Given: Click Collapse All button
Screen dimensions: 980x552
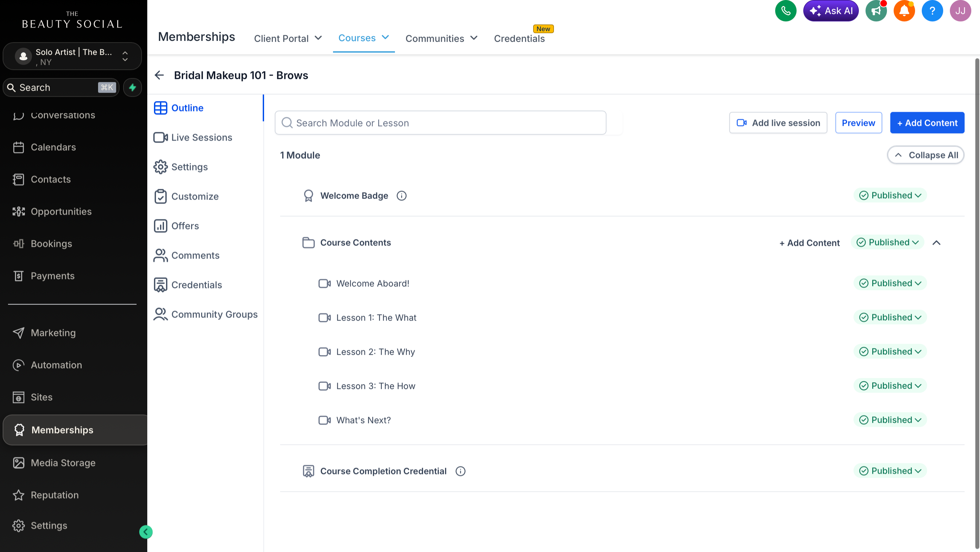Looking at the screenshot, I should [x=925, y=155].
